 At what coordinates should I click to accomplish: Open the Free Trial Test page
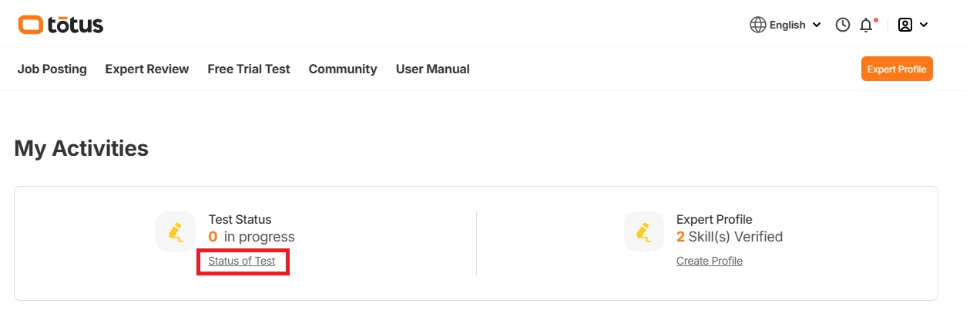pyautogui.click(x=249, y=69)
